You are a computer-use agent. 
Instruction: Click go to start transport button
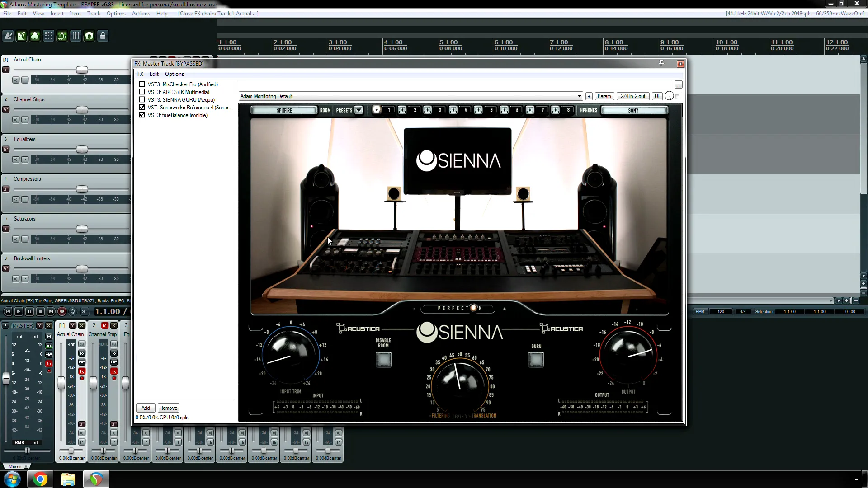point(8,311)
